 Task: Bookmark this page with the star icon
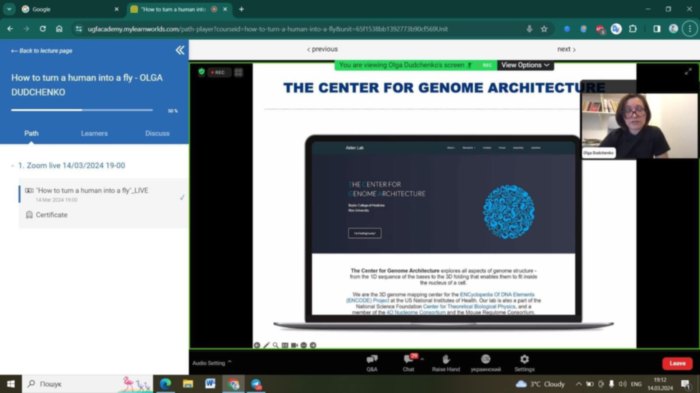pos(544,29)
